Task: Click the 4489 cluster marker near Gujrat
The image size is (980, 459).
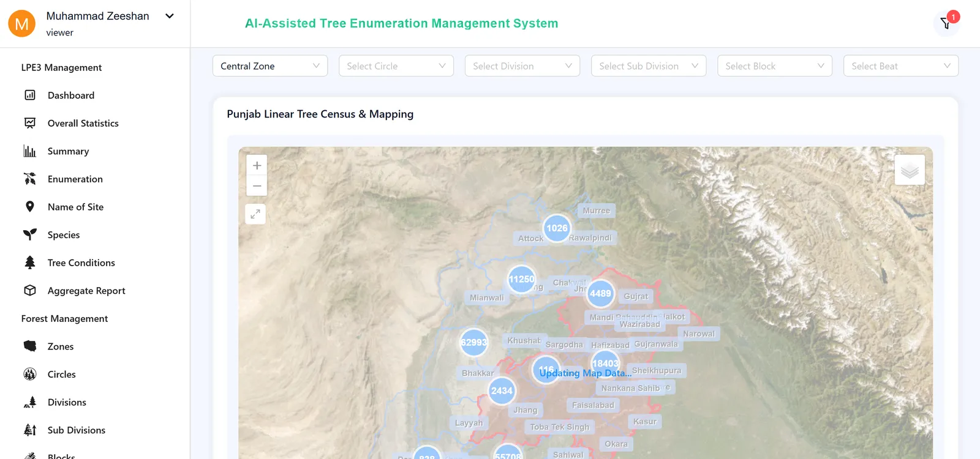Action: [x=600, y=294]
